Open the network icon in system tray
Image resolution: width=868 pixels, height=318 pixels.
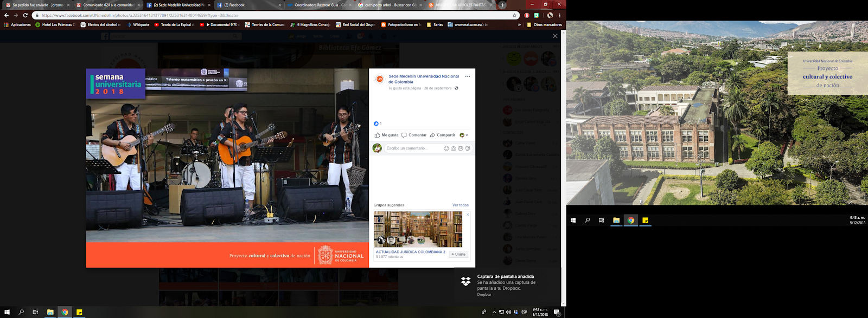pyautogui.click(x=501, y=312)
